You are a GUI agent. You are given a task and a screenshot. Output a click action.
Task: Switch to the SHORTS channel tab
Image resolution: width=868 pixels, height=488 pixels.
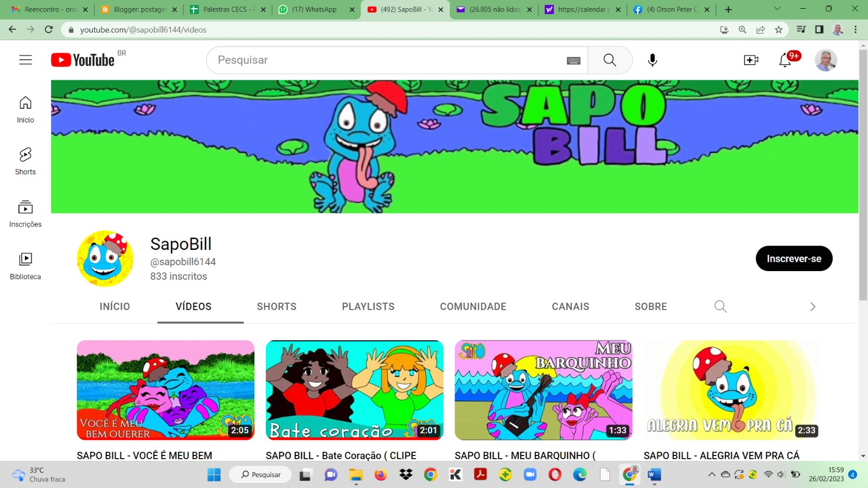pyautogui.click(x=277, y=306)
